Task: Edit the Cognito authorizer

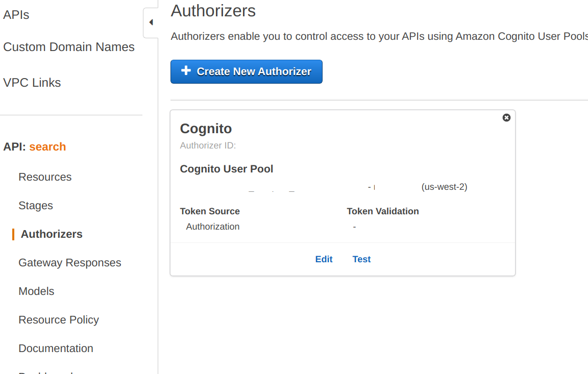Action: coord(324,259)
